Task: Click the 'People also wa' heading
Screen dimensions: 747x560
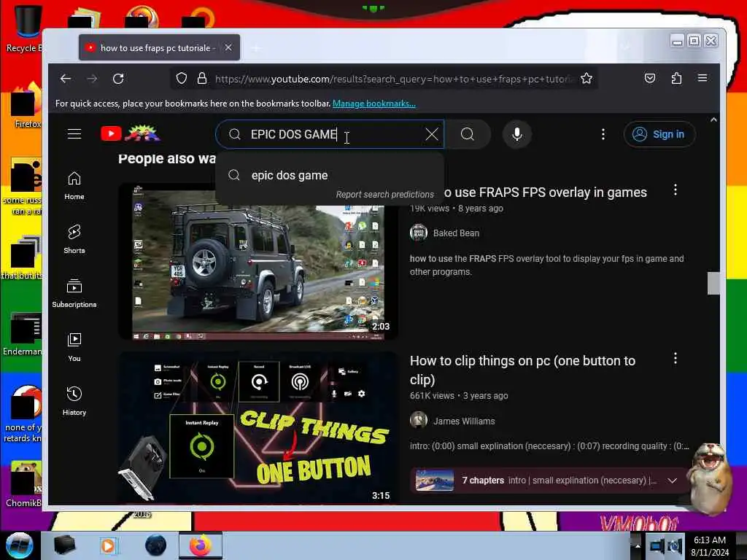Action: point(167,158)
